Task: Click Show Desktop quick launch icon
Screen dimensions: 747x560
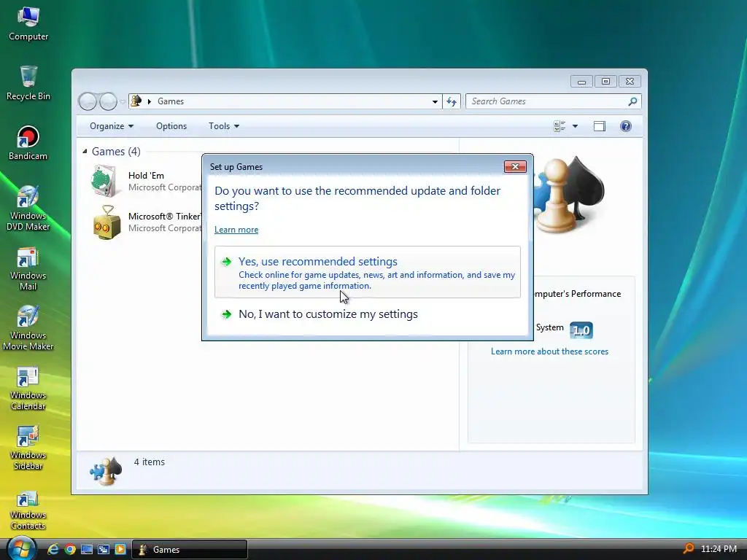Action: coord(87,549)
